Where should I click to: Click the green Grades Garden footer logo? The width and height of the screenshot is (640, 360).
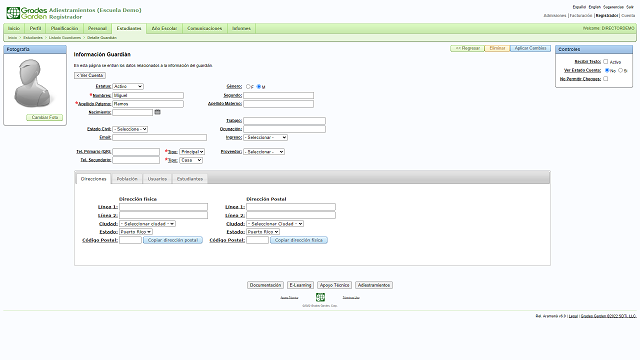[320, 297]
